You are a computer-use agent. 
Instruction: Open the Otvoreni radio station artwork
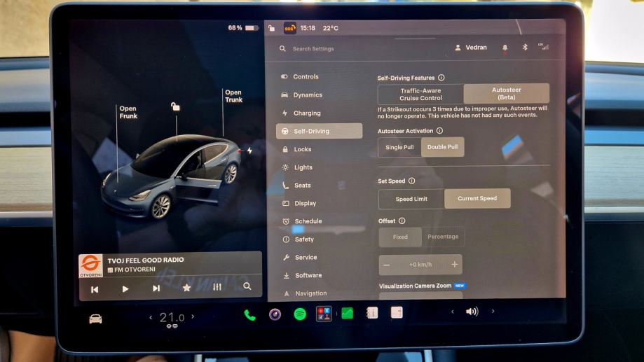[x=90, y=266]
